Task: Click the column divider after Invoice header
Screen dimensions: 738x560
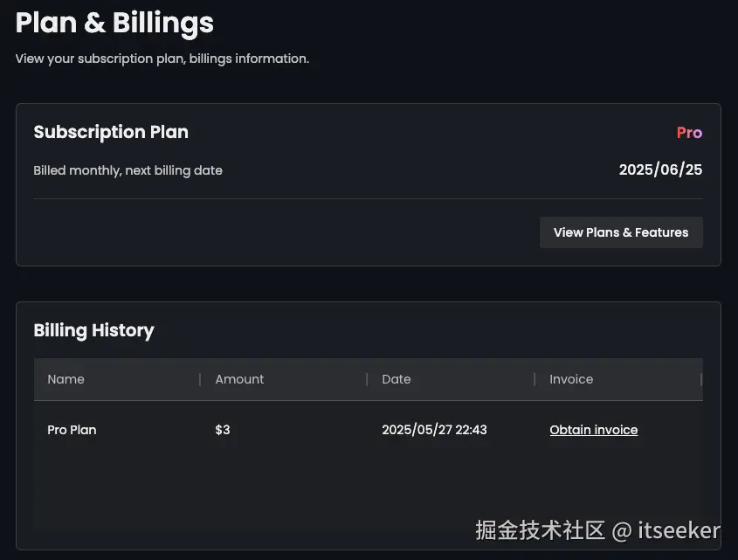Action: [x=700, y=379]
